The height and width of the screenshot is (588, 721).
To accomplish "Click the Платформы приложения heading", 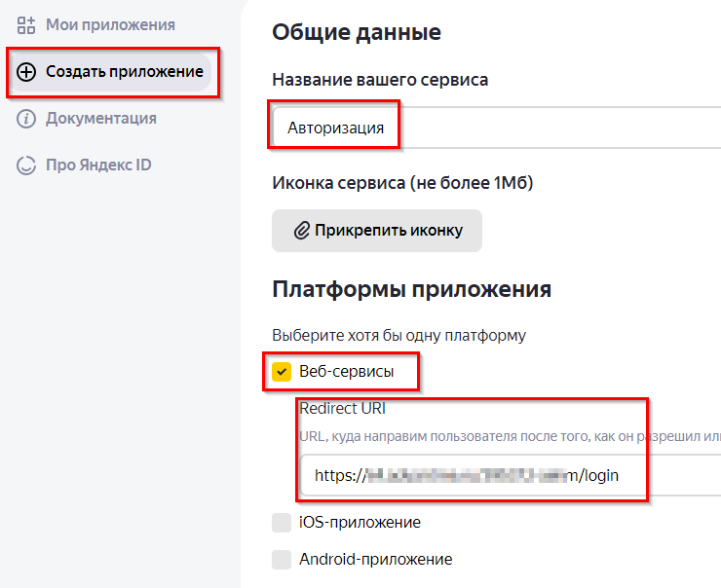I will click(x=411, y=289).
